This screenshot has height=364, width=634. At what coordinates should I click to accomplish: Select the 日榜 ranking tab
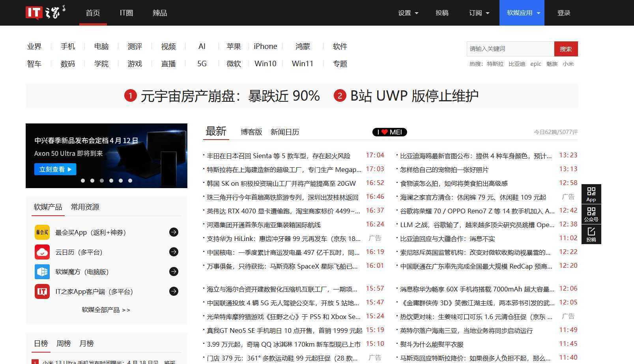pyautogui.click(x=41, y=343)
